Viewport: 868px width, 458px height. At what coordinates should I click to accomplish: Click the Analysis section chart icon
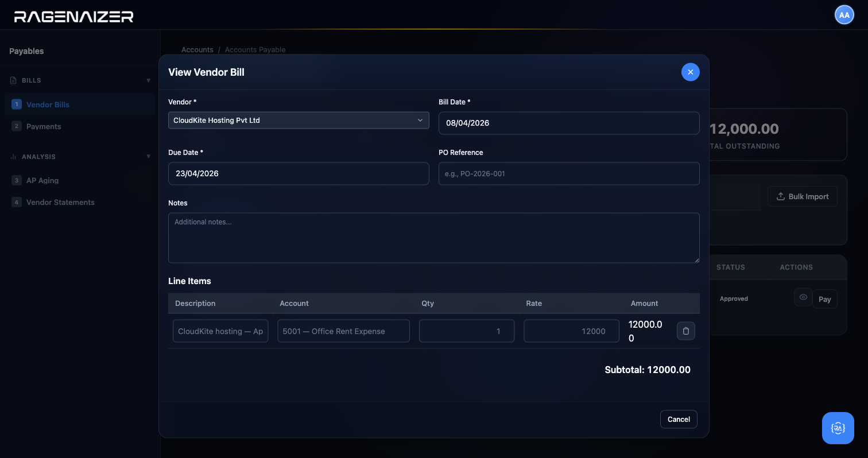13,157
